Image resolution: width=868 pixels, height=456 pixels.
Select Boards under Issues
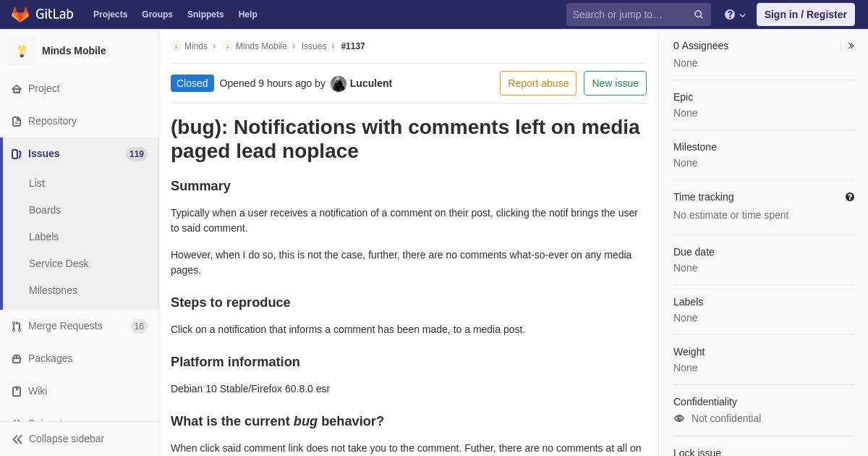pyautogui.click(x=45, y=210)
